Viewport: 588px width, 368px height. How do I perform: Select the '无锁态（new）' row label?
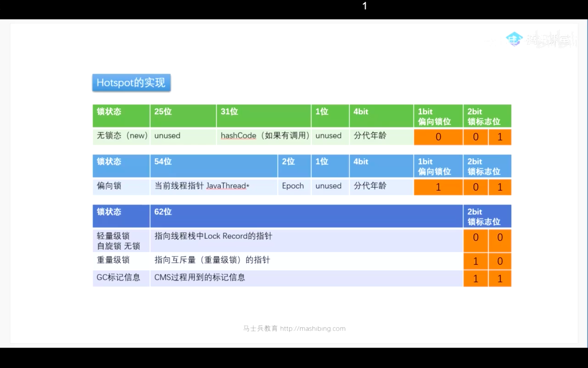(121, 136)
